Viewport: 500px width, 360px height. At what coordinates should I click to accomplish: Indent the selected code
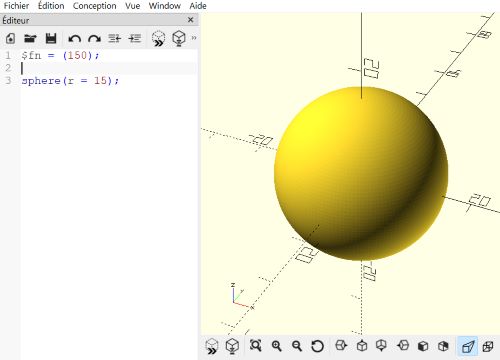pyautogui.click(x=135, y=39)
